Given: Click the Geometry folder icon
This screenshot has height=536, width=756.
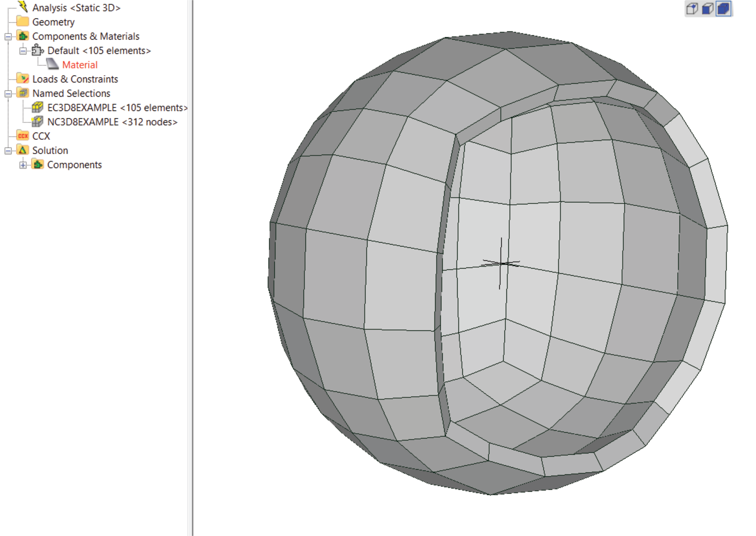Looking at the screenshot, I should [23, 21].
